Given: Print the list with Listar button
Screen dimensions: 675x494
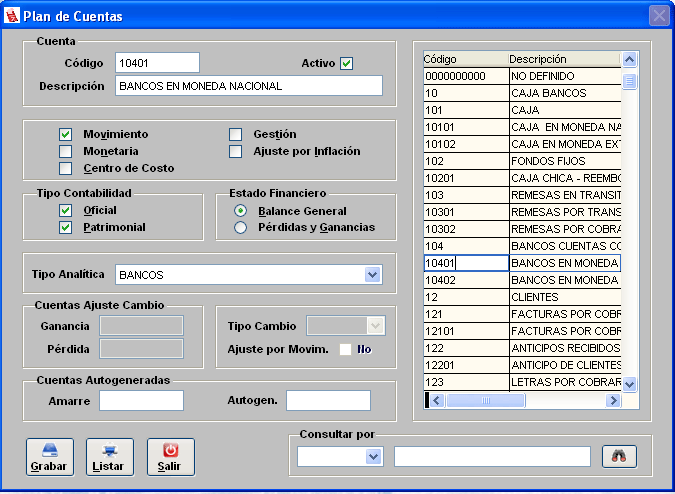Looking at the screenshot, I should (x=110, y=457).
